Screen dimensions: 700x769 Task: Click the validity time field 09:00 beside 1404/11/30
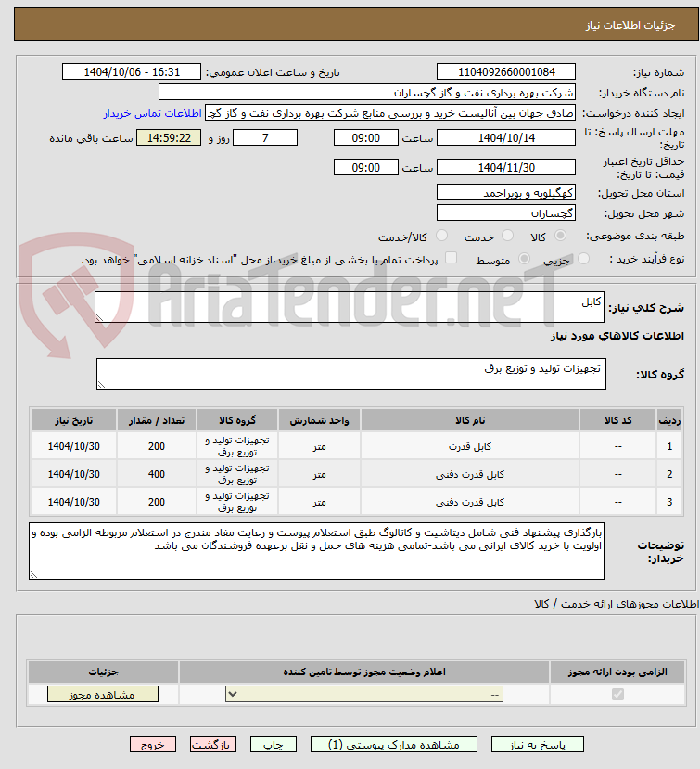click(365, 168)
